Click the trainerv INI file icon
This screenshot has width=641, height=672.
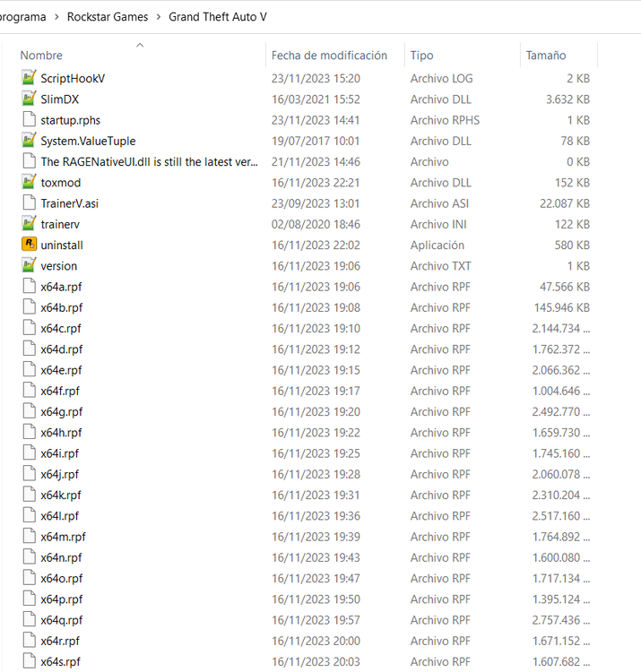pos(29,224)
